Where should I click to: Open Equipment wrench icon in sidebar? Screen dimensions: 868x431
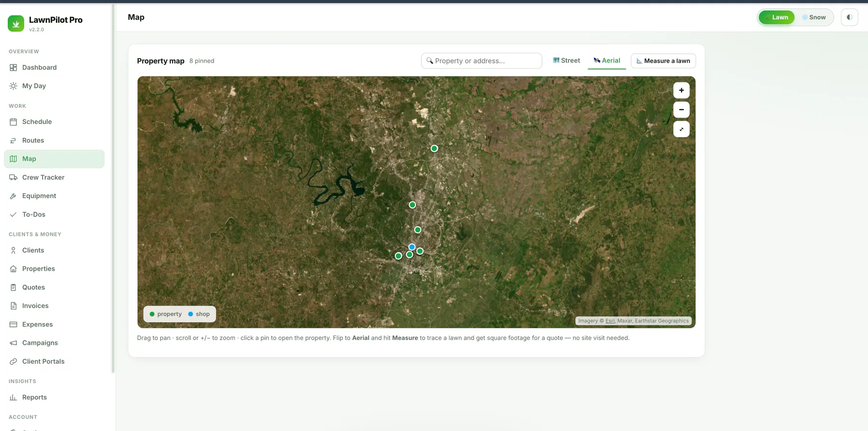point(13,196)
